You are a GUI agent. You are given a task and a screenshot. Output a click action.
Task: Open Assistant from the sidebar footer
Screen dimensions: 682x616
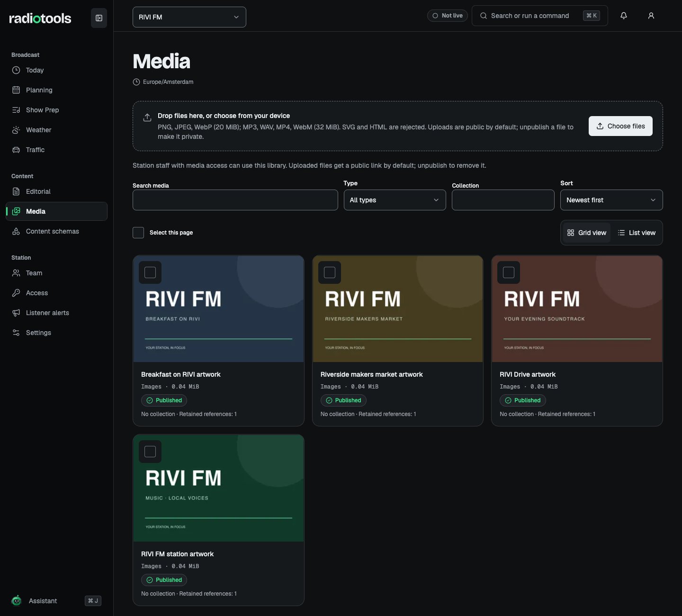[x=57, y=601]
